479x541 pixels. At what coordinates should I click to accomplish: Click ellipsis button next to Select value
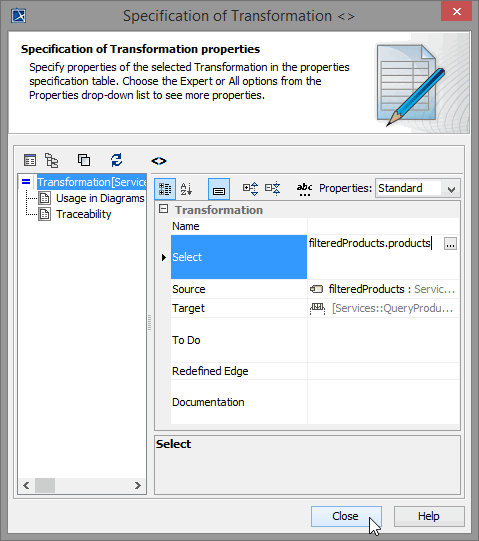[x=450, y=244]
